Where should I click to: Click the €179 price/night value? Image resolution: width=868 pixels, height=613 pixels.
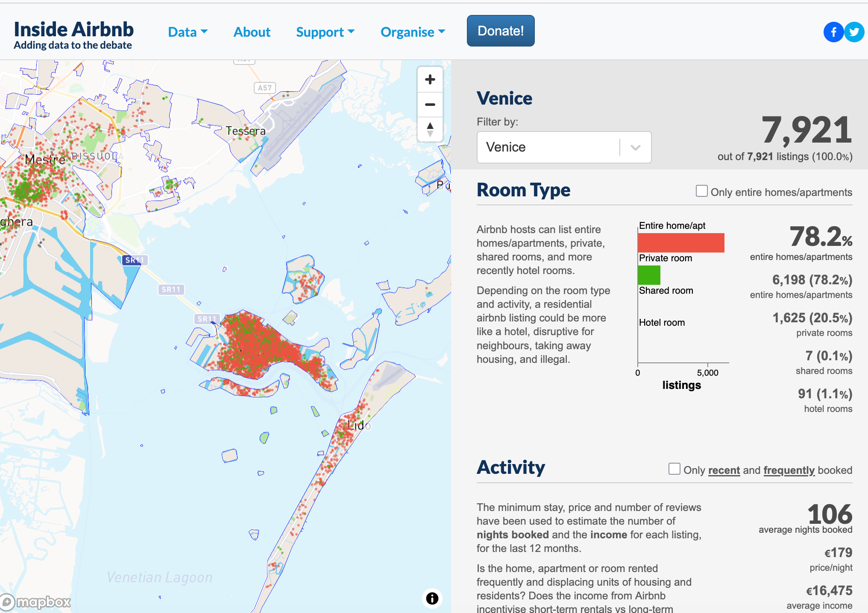(x=838, y=553)
